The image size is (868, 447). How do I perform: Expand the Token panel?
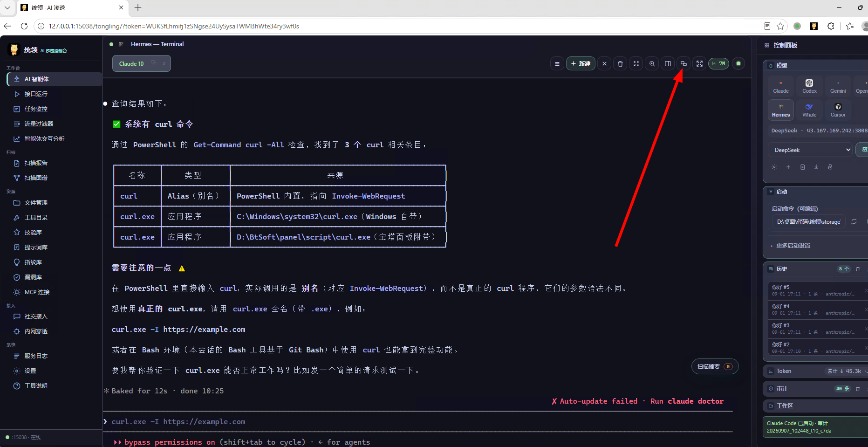pyautogui.click(x=815, y=371)
